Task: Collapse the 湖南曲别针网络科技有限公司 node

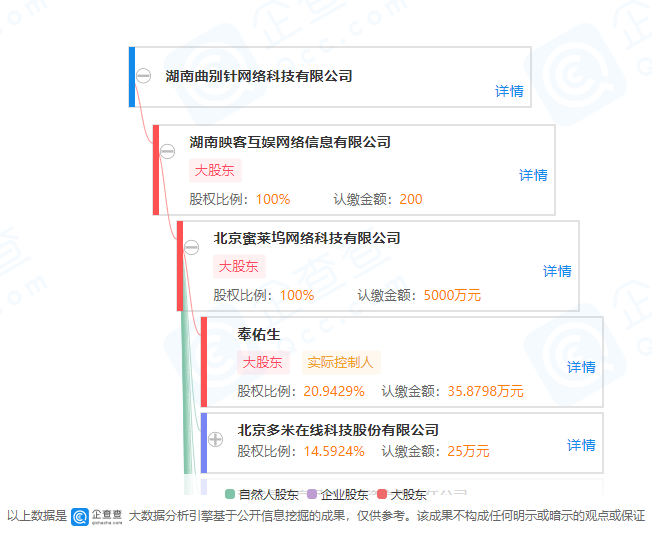Action: point(143,76)
